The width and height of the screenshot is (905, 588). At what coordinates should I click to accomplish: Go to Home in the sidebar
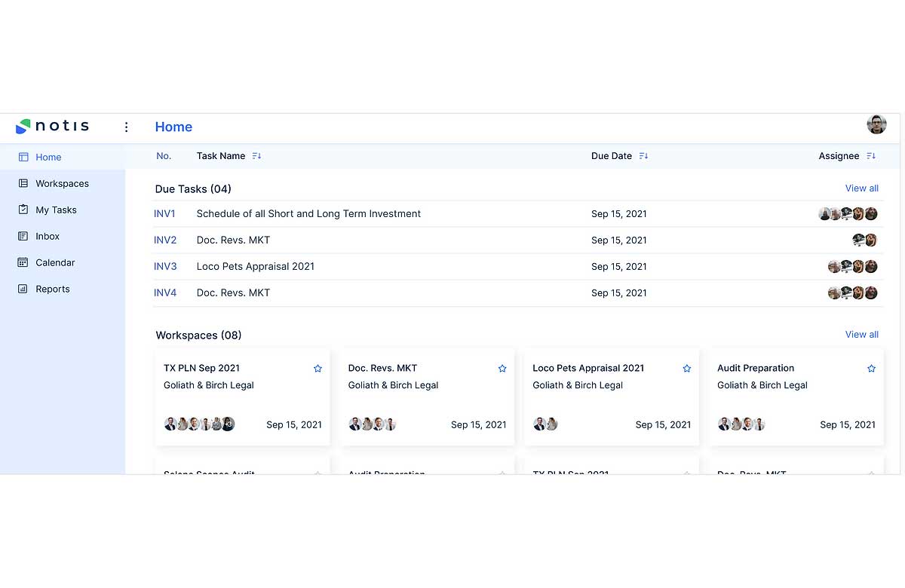[x=48, y=157]
